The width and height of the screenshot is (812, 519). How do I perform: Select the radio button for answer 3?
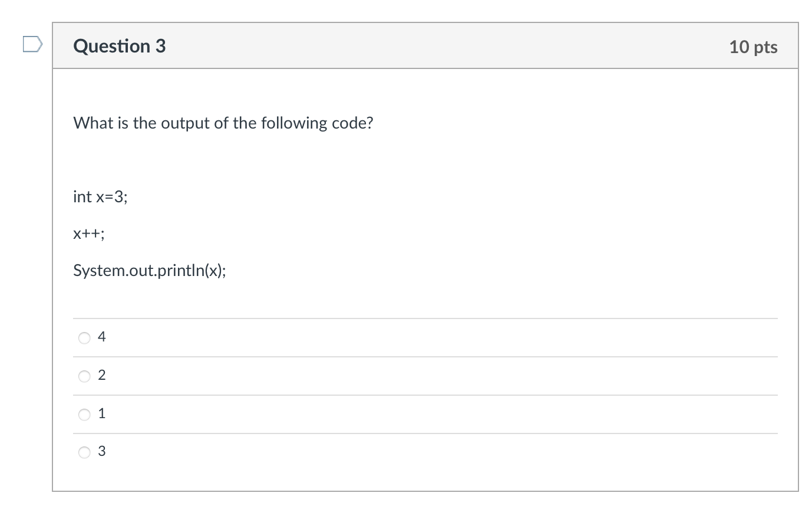point(85,452)
